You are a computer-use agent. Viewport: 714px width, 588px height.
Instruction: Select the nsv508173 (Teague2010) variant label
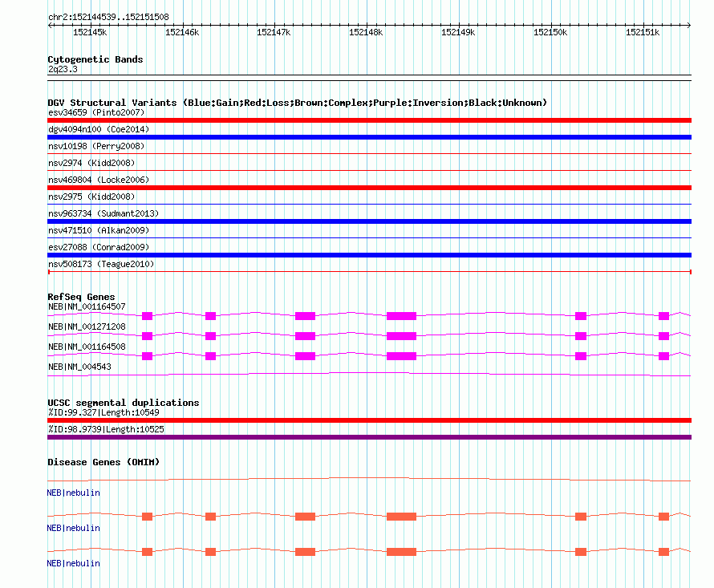pos(101,264)
